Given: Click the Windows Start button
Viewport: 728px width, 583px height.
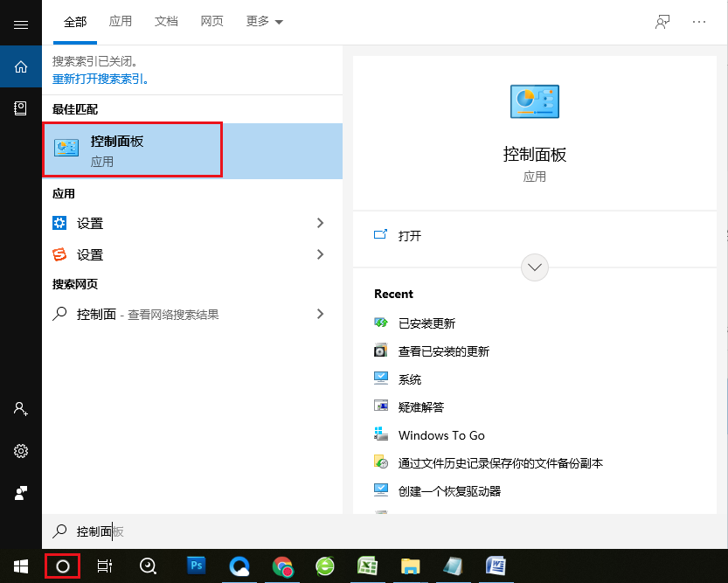Looking at the screenshot, I should click(21, 566).
